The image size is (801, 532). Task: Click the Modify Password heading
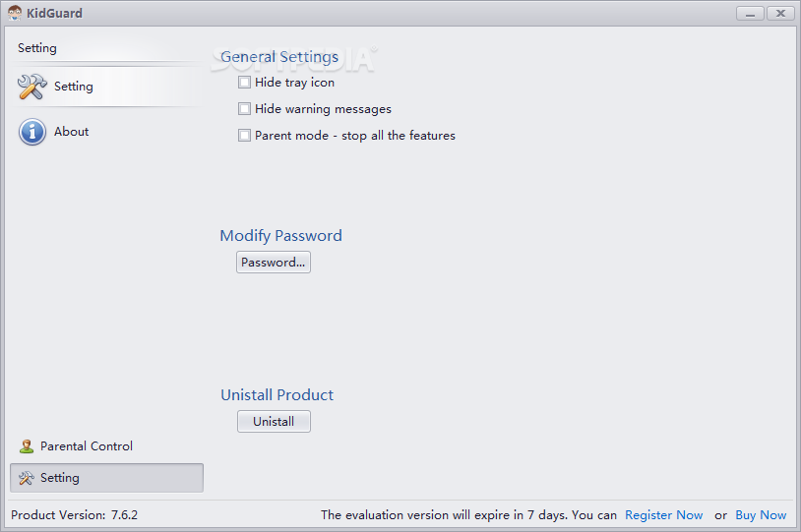coord(281,235)
